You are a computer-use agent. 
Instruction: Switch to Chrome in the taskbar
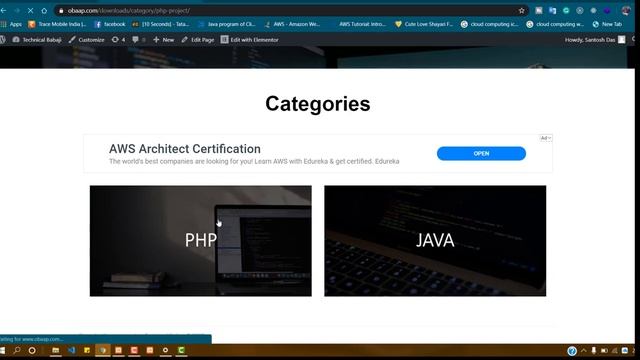point(103,350)
